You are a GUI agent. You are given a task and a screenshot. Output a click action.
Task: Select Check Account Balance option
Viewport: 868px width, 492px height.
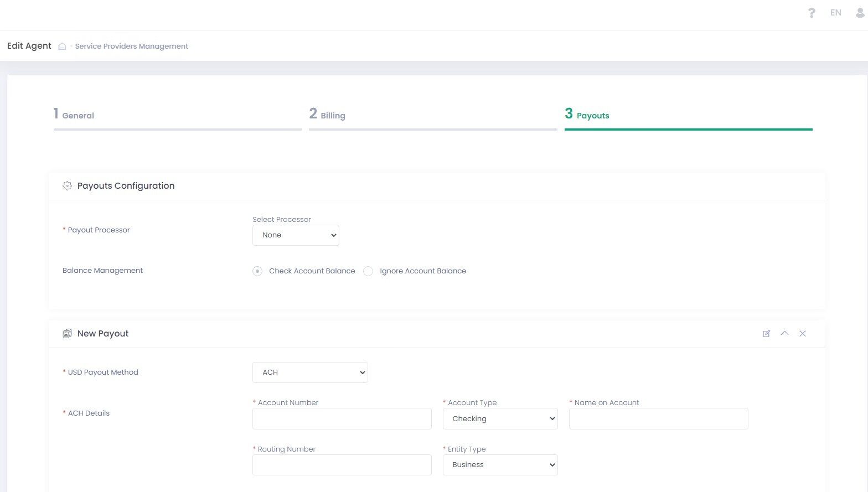(257, 271)
